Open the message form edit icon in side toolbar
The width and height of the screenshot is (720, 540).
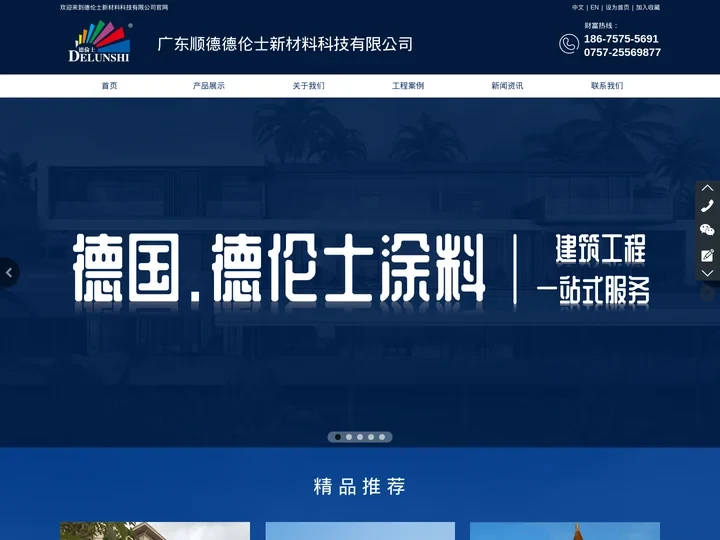pos(707,255)
